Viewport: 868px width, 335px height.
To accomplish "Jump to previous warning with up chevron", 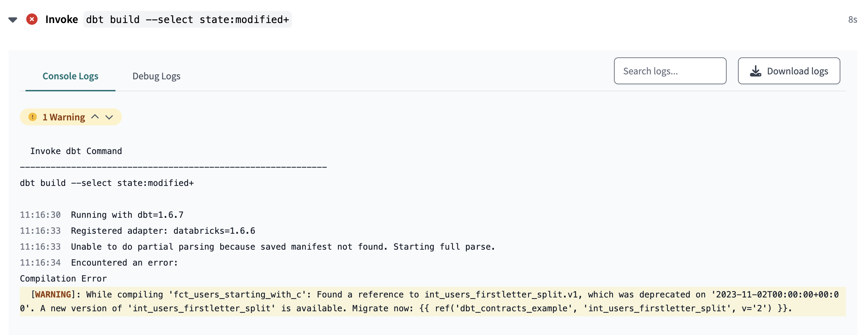I will (x=95, y=117).
